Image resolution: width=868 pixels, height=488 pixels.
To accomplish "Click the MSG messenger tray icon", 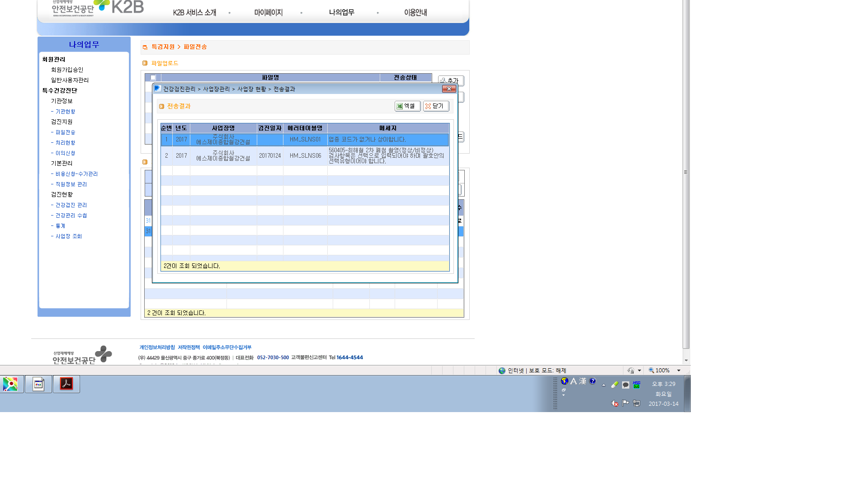I will pyautogui.click(x=637, y=385).
